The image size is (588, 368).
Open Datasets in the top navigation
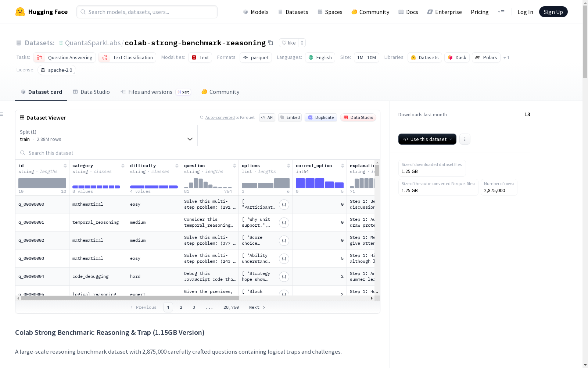293,12
